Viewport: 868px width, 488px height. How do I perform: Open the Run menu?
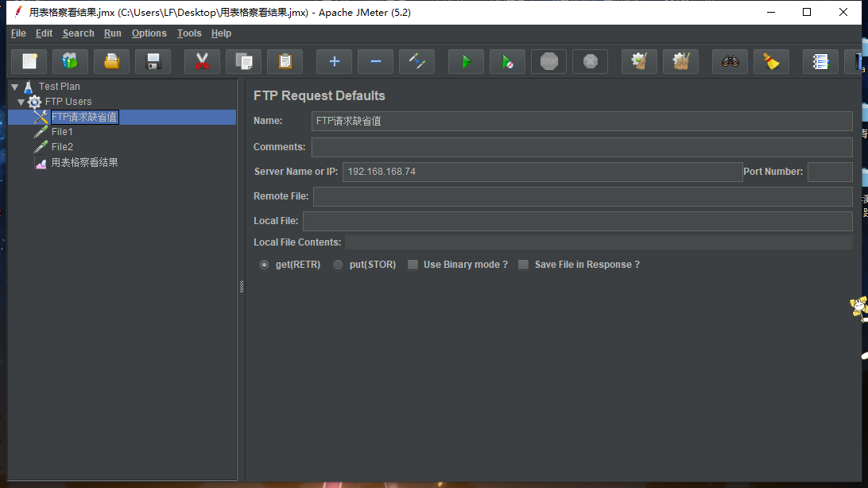112,33
